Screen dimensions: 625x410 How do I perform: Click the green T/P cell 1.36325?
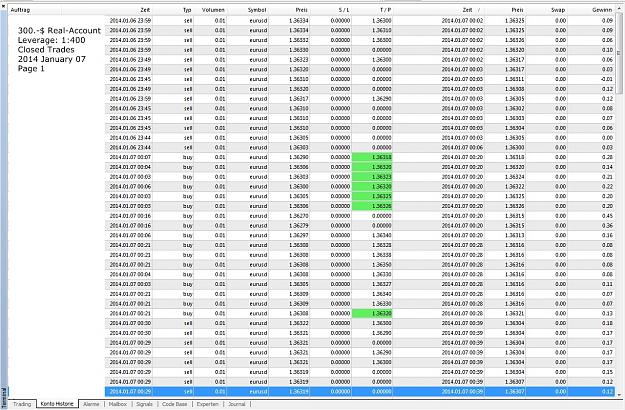click(372, 196)
